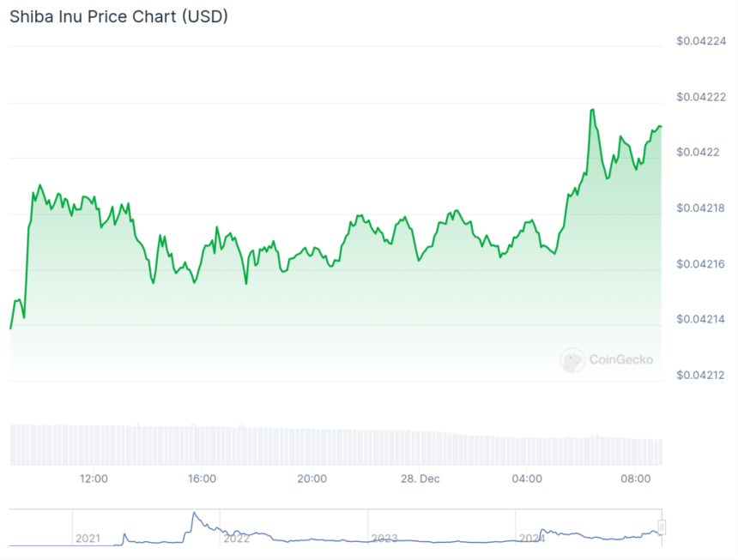Screen dimensions: 738x560
Task: Click the Shiba Inu Price Chart title
Action: tap(118, 16)
